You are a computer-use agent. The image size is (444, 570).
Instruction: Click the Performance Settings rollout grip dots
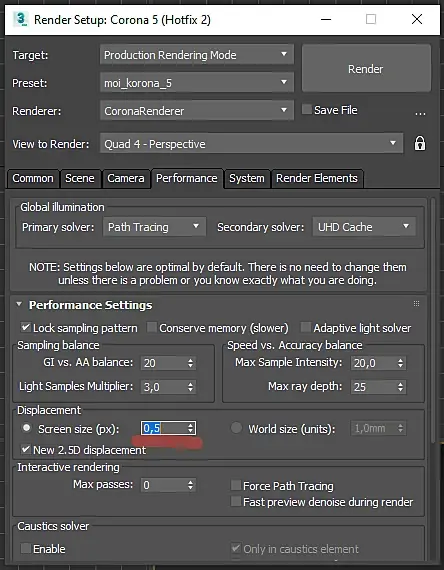point(416,304)
